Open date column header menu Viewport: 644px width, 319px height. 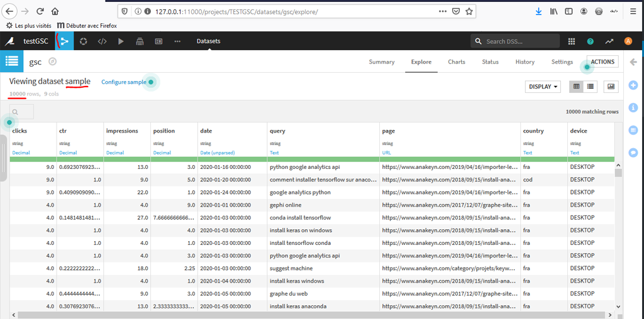pos(206,131)
